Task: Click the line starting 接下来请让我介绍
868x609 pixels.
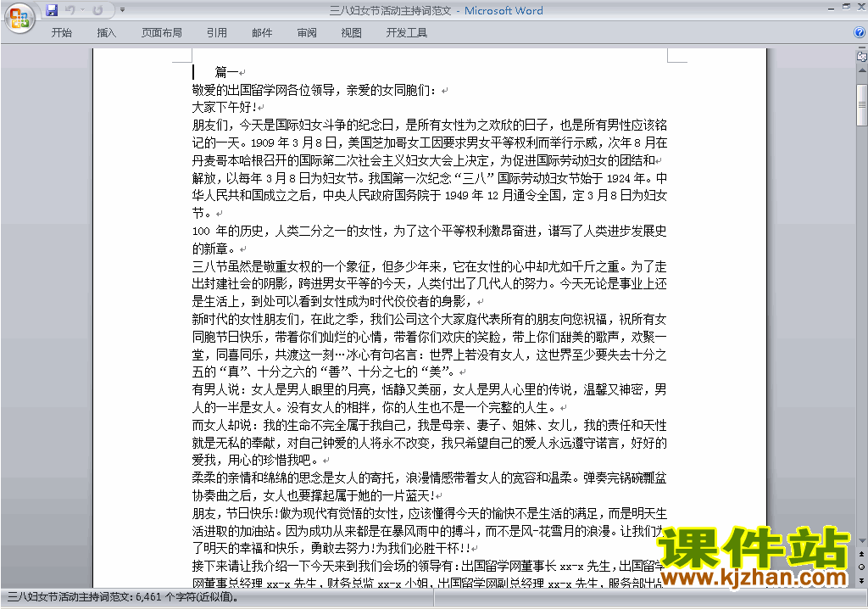Action: [426, 566]
